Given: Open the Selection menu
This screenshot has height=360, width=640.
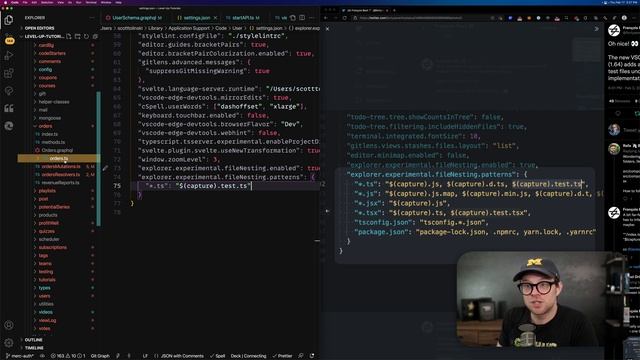Looking at the screenshot, I should (x=47, y=2).
